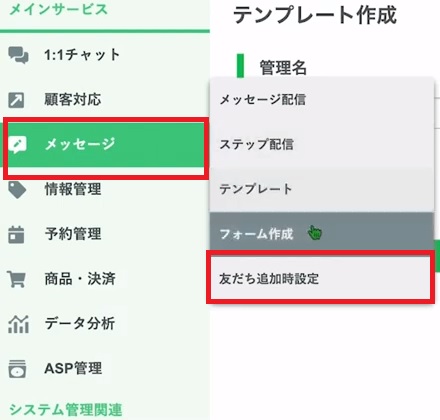The image size is (440, 420).
Task: Expand the 情報管理 sidebar section
Action: coord(73,189)
